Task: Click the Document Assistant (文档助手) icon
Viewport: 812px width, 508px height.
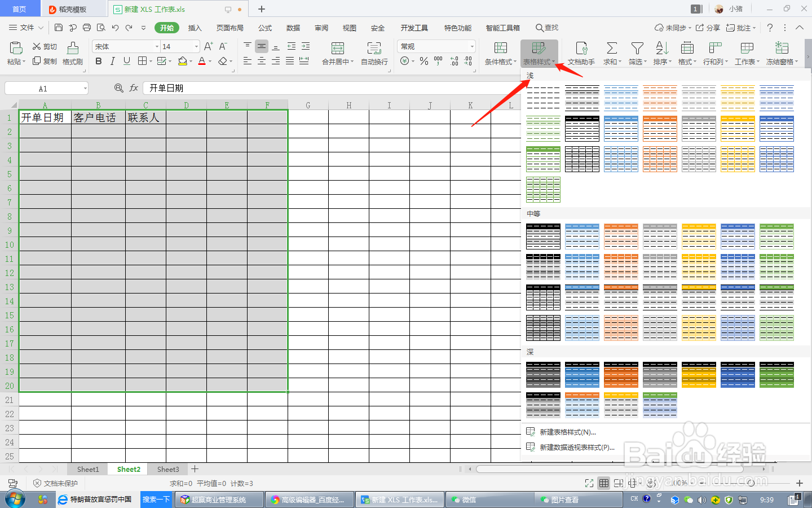Action: (581, 49)
